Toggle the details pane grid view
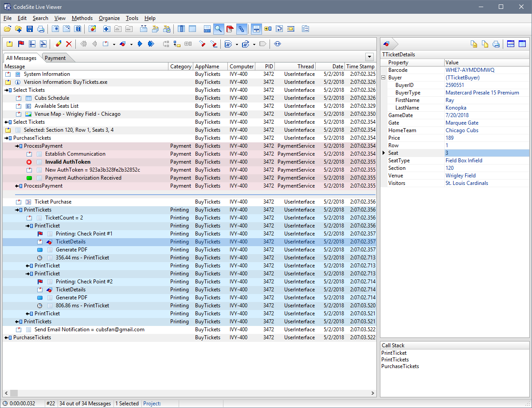Screen dimensions: 532x408 522,44
